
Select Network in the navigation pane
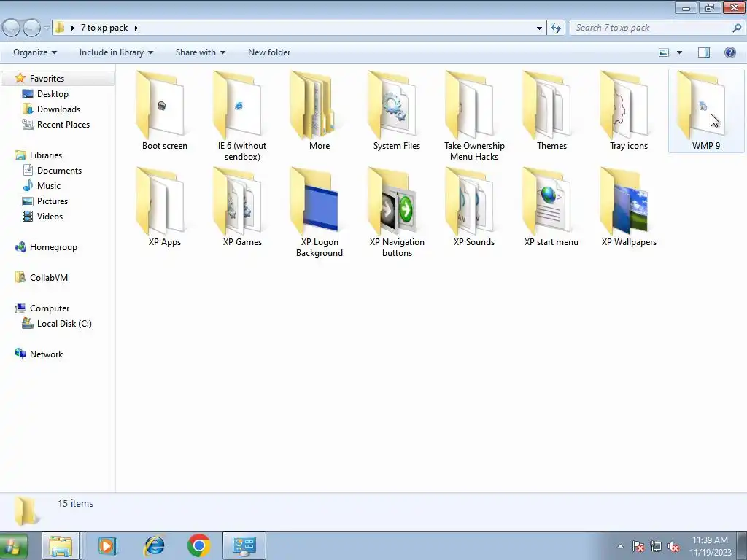point(46,354)
